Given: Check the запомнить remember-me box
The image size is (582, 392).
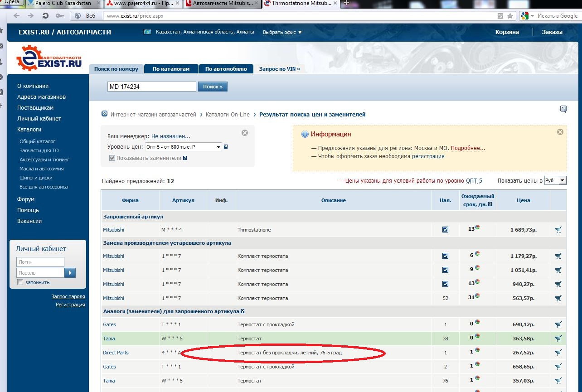Looking at the screenshot, I should pos(20,282).
